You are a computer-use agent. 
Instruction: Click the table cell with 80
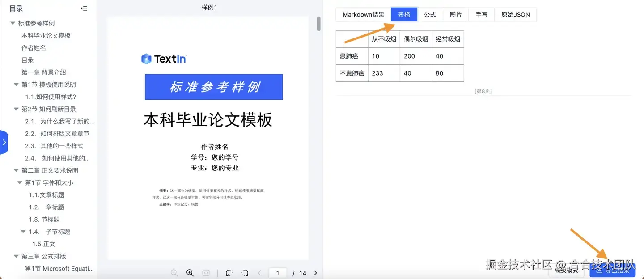[448, 73]
